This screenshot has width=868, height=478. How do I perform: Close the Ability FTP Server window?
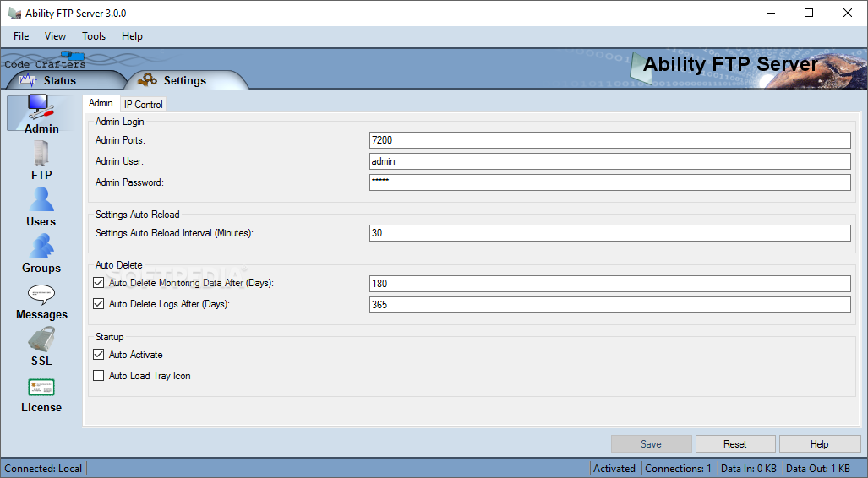click(x=848, y=13)
